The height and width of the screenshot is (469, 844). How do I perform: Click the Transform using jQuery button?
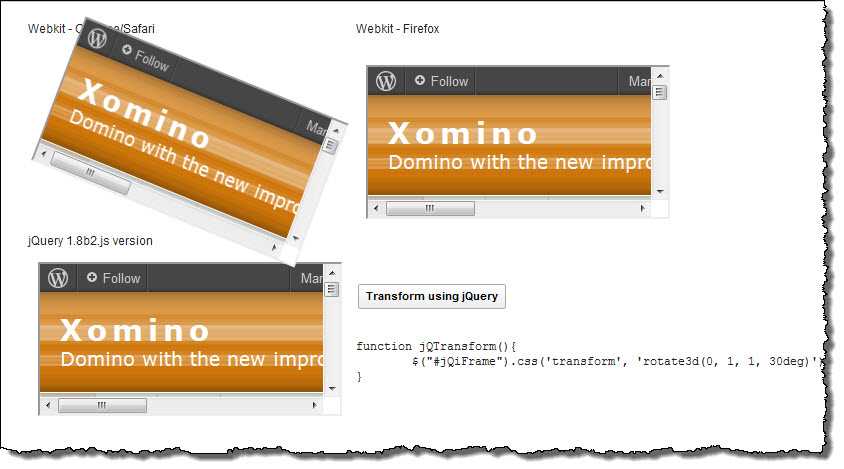coord(431,296)
